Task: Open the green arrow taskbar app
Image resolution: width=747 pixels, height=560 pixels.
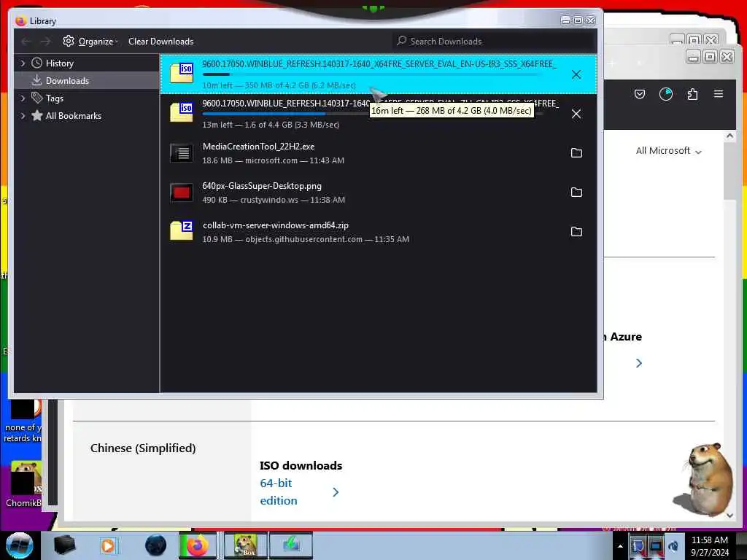Action: tap(291, 545)
